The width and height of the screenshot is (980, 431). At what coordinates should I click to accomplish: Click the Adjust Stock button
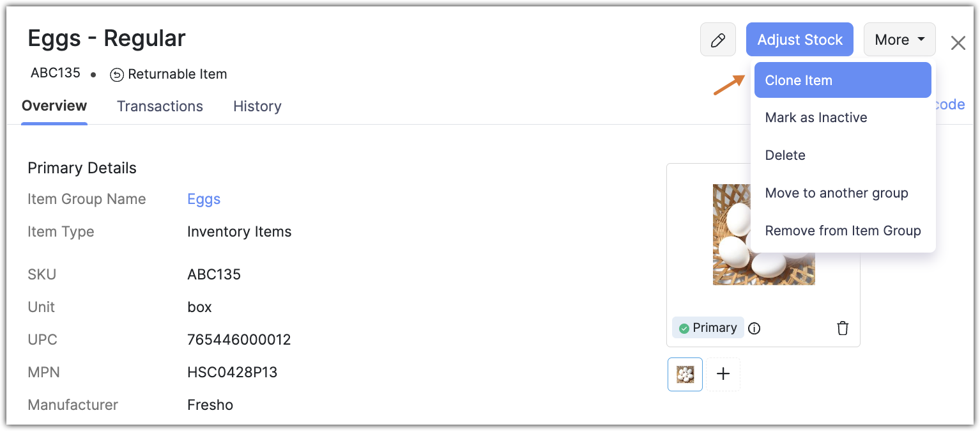pyautogui.click(x=800, y=40)
